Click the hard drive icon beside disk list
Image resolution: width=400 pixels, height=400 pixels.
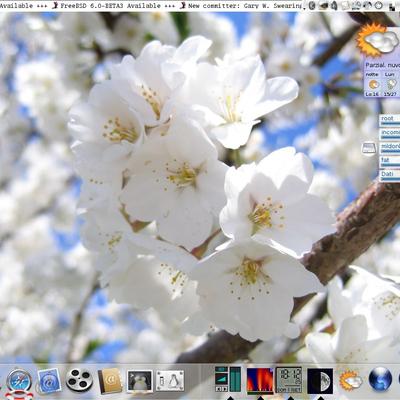pyautogui.click(x=369, y=149)
